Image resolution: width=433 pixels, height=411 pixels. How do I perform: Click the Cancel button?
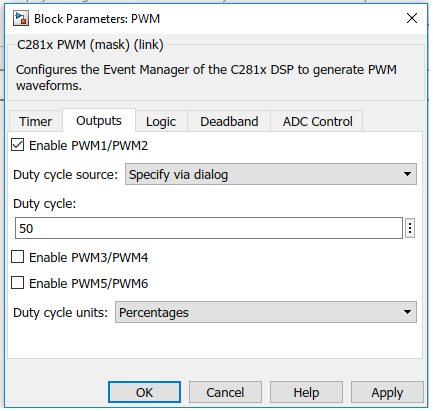click(225, 392)
